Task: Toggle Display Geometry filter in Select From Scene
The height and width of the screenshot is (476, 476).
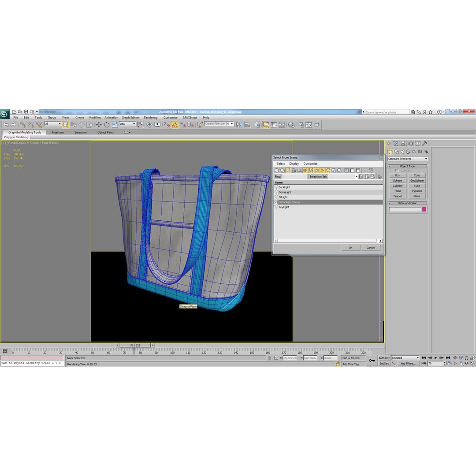Action: [x=276, y=171]
